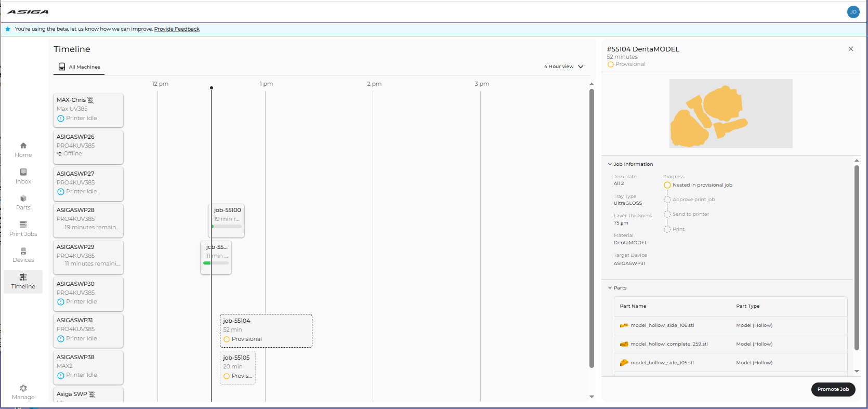Click the ASIGASWP30 Printer Idle status icon
The width and height of the screenshot is (868, 409).
(61, 302)
